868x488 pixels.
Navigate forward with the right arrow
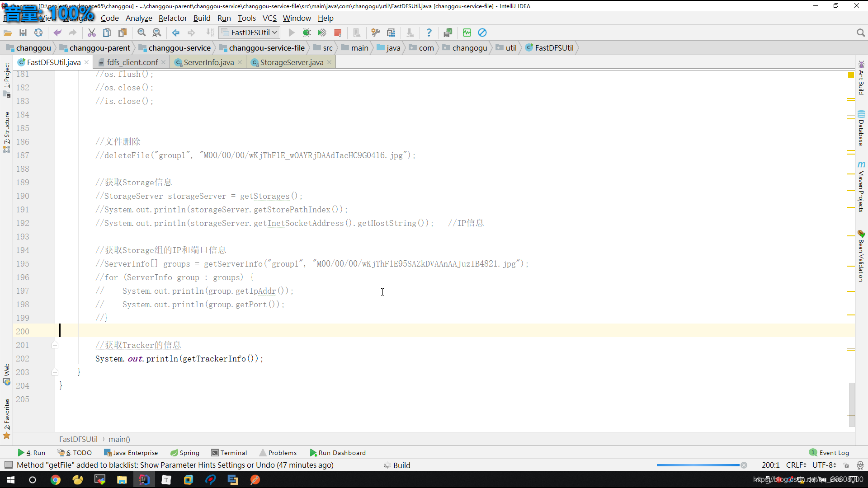[191, 33]
